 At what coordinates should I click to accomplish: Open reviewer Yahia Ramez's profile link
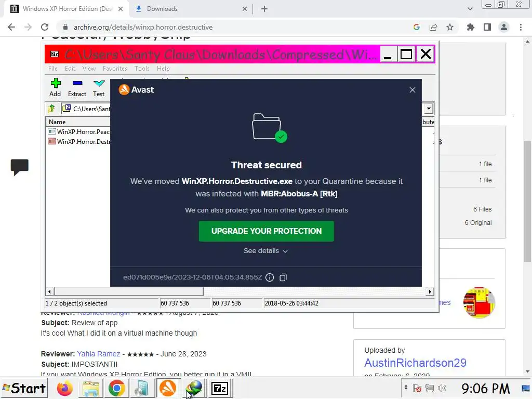click(98, 354)
